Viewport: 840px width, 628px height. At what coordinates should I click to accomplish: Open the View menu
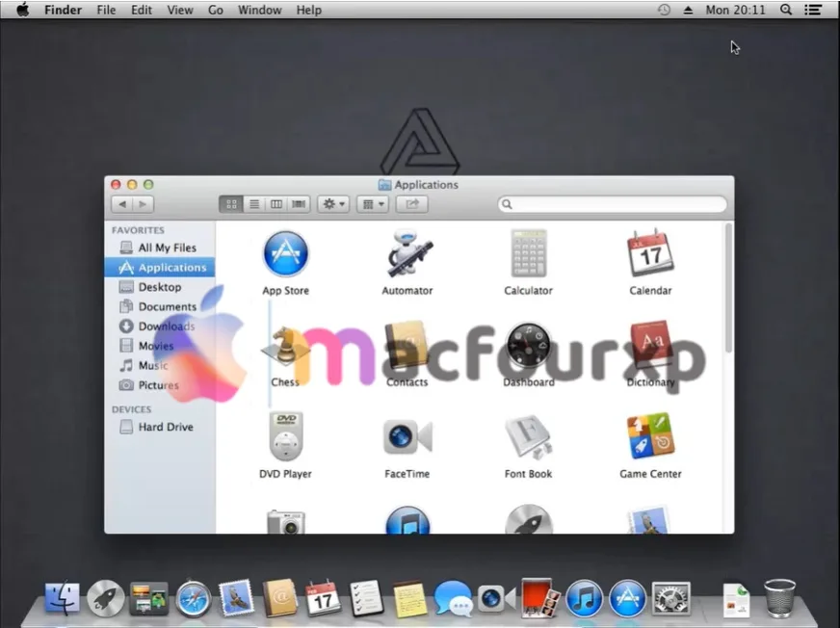(x=180, y=10)
